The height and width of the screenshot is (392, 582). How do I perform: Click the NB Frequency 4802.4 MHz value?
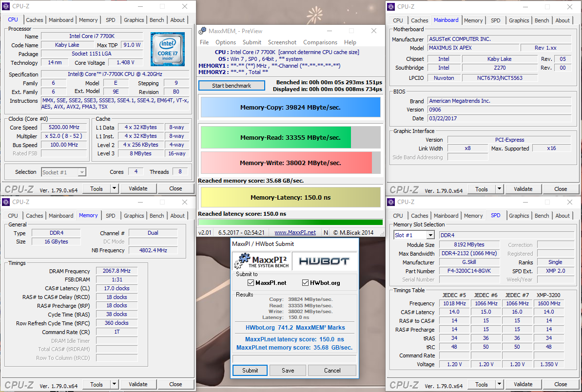click(153, 250)
